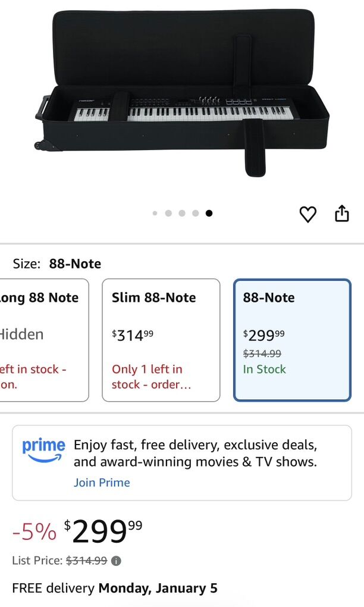The image size is (364, 607).
Task: Open the List Price info icon
Action: 117,561
